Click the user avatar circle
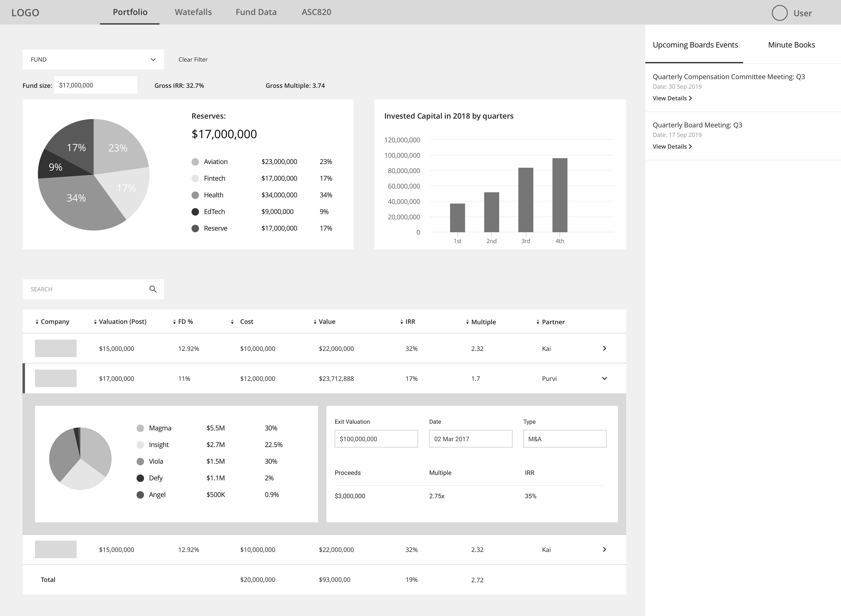 tap(779, 13)
